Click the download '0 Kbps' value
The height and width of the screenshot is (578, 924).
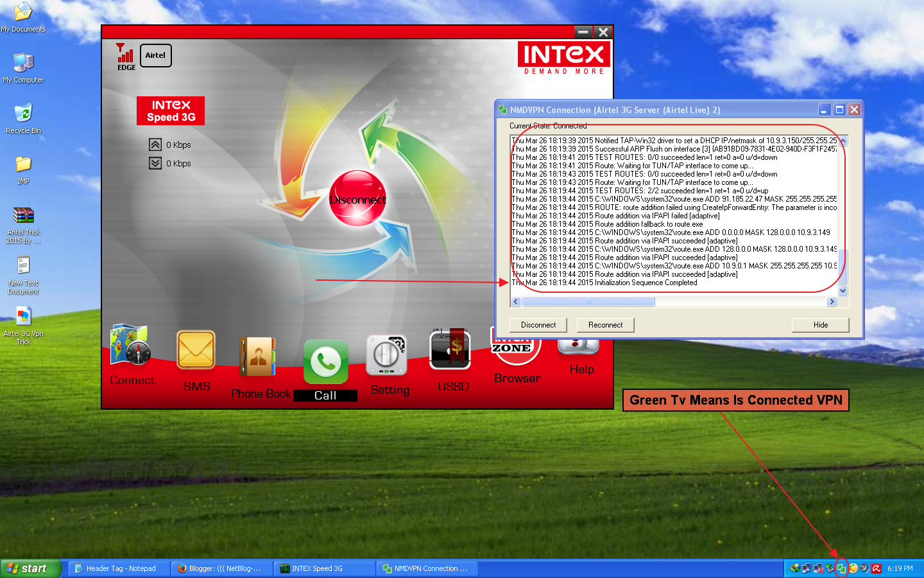tap(178, 164)
